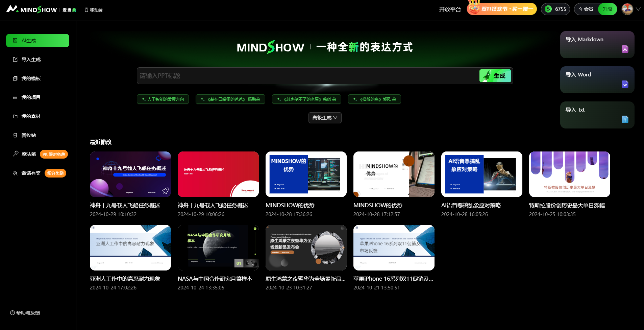Viewport: 644px width, 330px height.
Task: Choose the 《搭船的鸟》 suggestion
Action: click(x=374, y=99)
